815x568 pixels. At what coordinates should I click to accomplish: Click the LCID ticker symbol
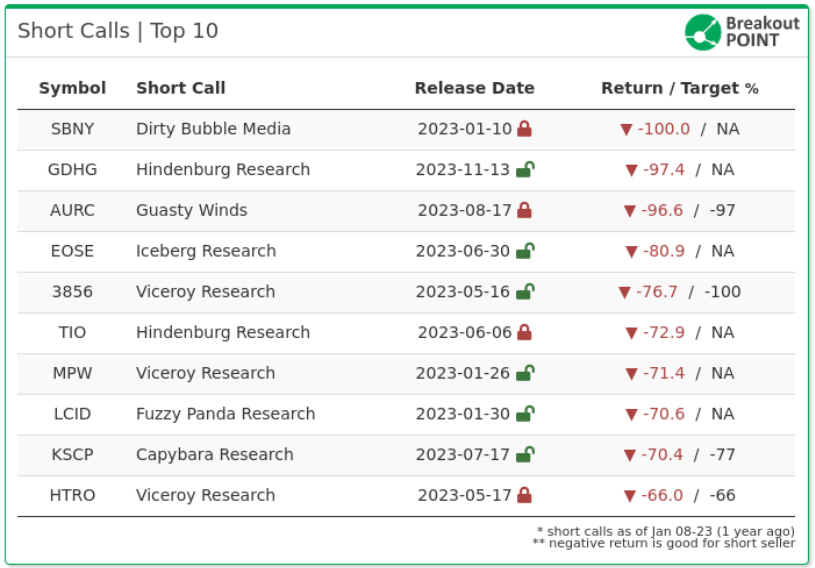72,414
